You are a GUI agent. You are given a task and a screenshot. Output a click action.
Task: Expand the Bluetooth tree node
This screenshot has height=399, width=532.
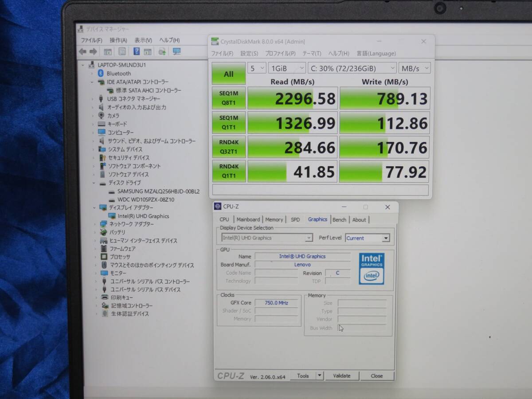[x=93, y=74]
